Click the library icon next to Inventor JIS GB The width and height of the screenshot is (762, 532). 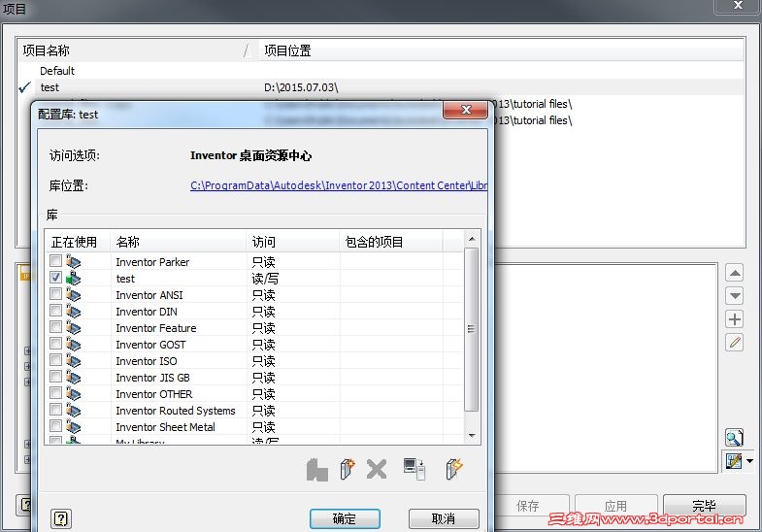74,378
